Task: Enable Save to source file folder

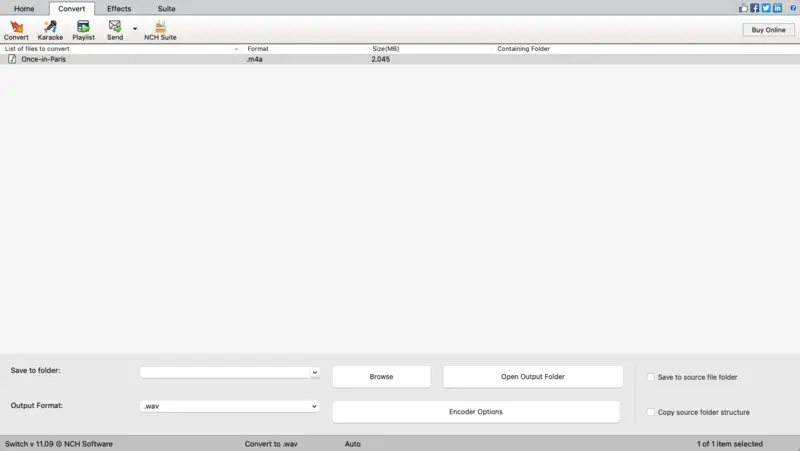Action: click(651, 377)
